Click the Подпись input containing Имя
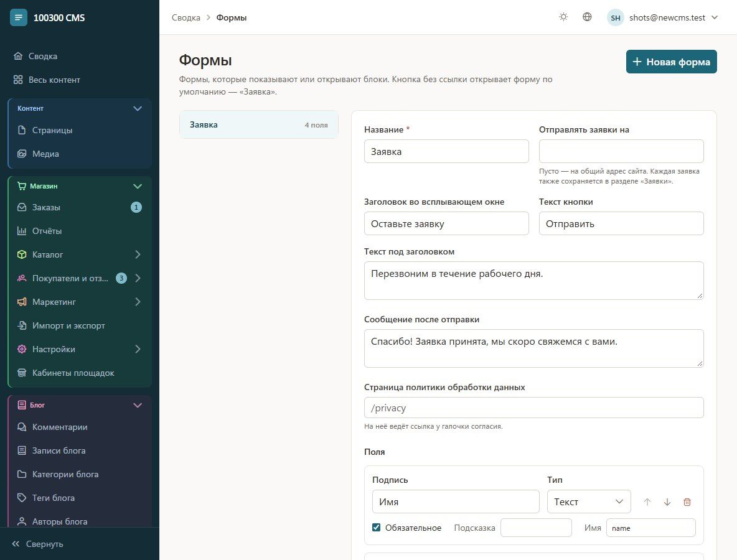This screenshot has width=737, height=560. (456, 502)
